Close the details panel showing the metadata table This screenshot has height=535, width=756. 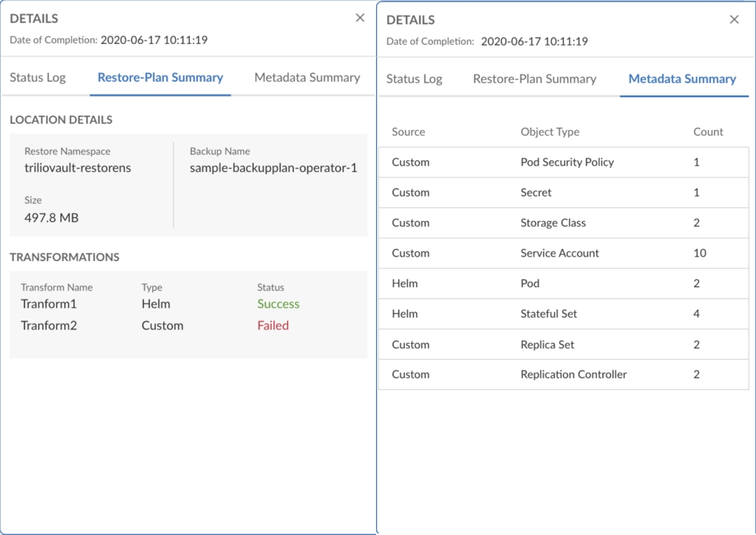(734, 20)
